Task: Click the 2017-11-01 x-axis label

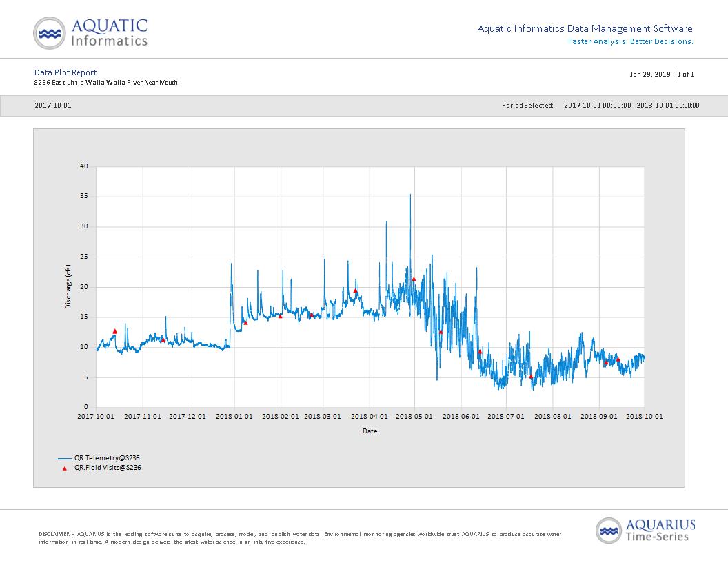Action: (143, 416)
